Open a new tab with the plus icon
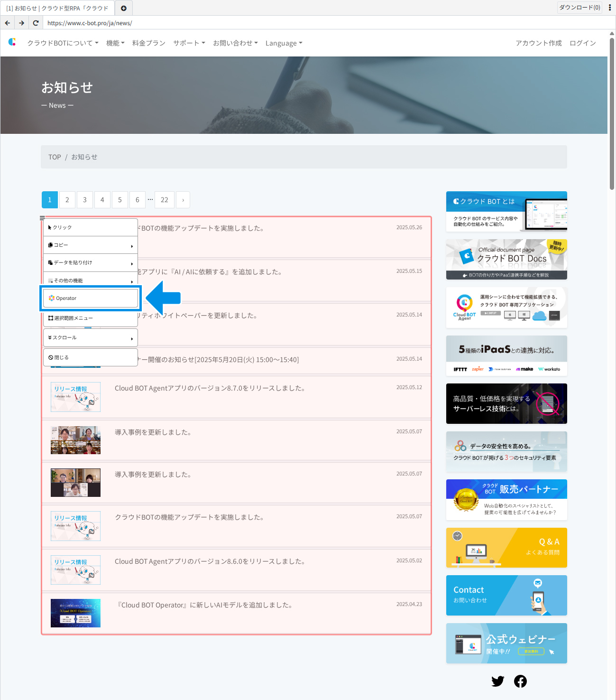 (124, 8)
